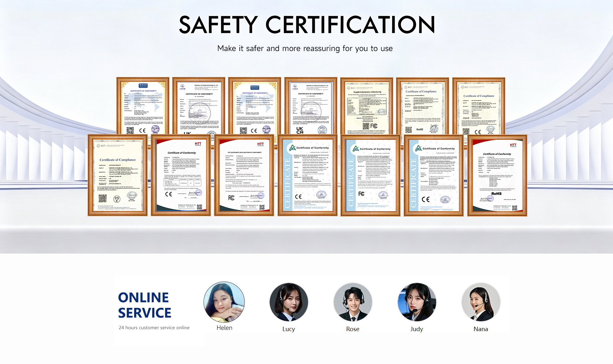Click the UKCA mark on the top-row certificate

tap(300, 130)
